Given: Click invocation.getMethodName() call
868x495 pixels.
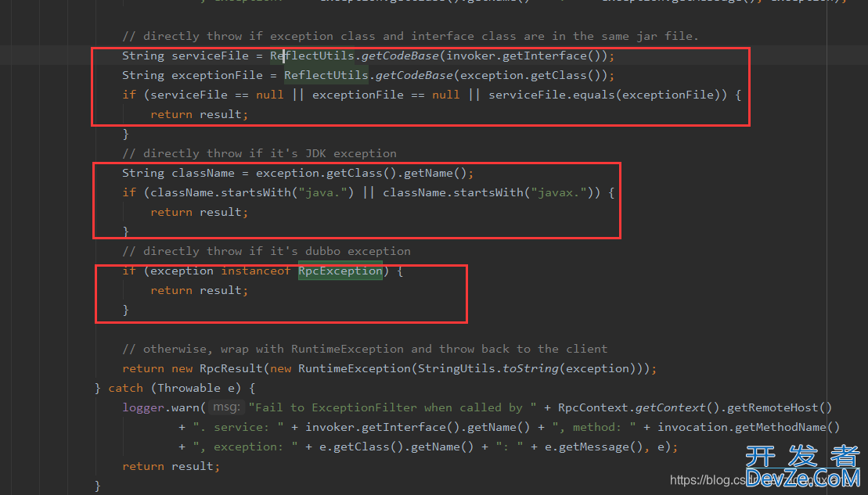Looking at the screenshot, I should [x=748, y=428].
